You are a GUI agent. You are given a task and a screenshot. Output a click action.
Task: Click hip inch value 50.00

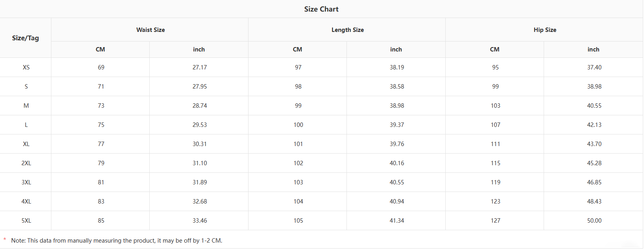tap(594, 221)
